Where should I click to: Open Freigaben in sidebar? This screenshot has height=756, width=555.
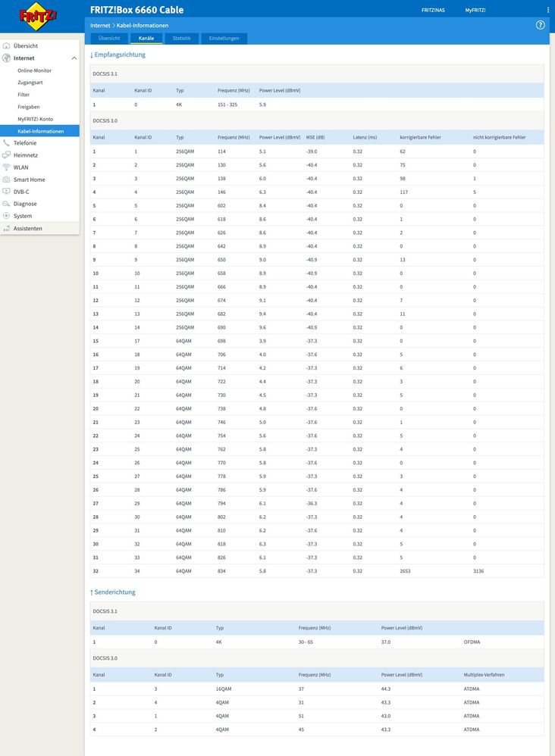[x=29, y=107]
